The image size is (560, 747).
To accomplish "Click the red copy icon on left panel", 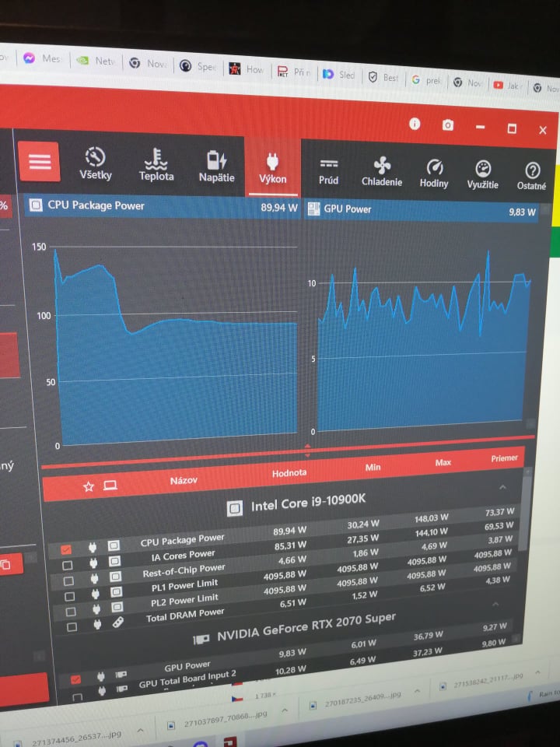I will 5,565.
